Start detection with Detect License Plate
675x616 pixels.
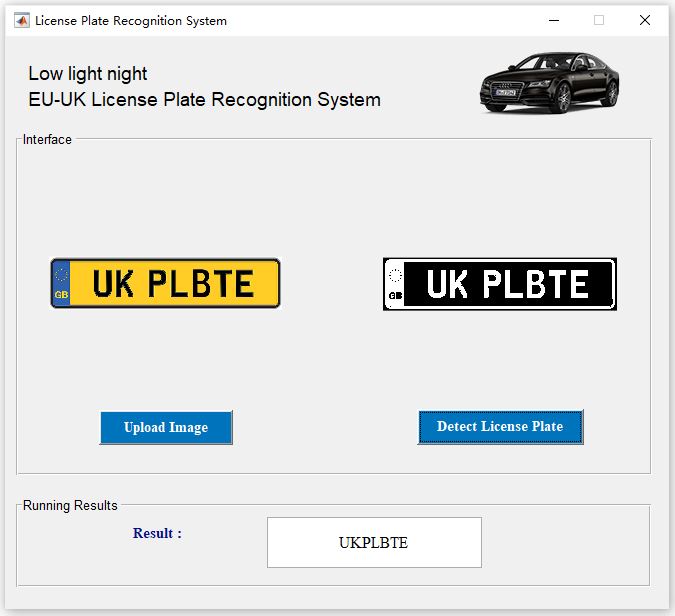(500, 427)
